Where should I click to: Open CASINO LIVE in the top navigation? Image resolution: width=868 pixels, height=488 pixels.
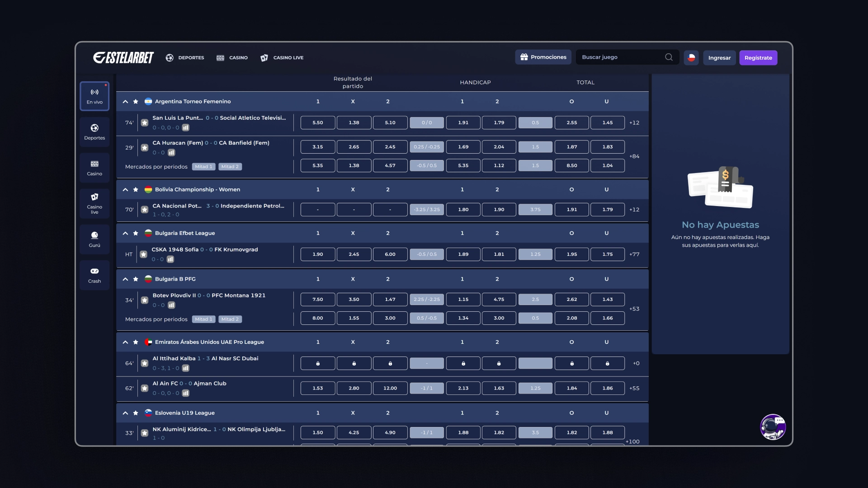282,57
